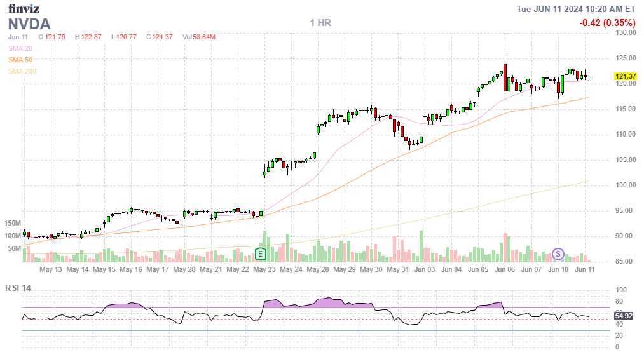Image resolution: width=644 pixels, height=357 pixels.
Task: Click the finviz logo
Action: coord(24,9)
